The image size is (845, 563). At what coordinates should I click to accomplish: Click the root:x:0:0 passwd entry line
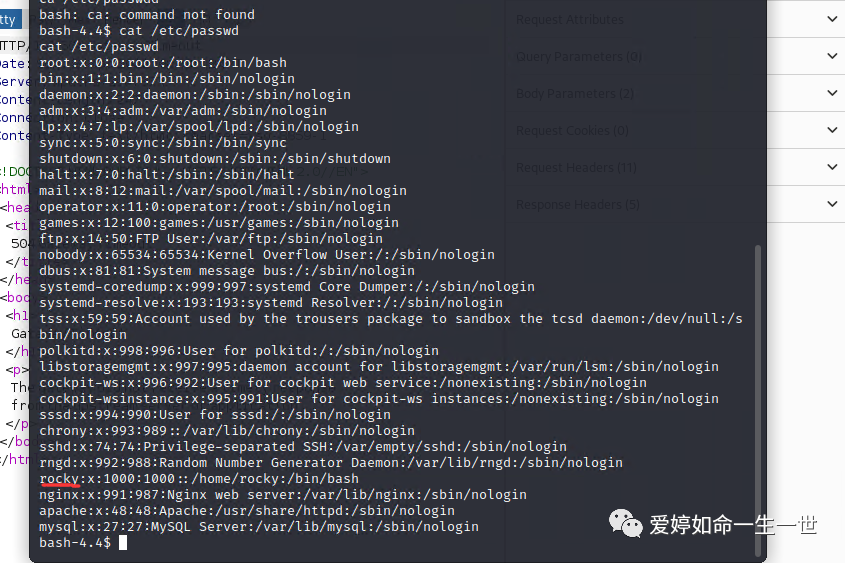163,62
